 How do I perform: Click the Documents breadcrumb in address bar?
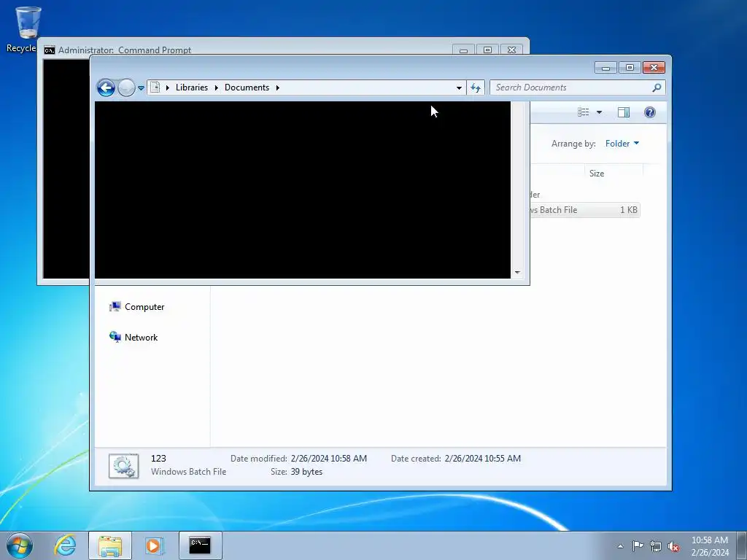click(x=247, y=87)
